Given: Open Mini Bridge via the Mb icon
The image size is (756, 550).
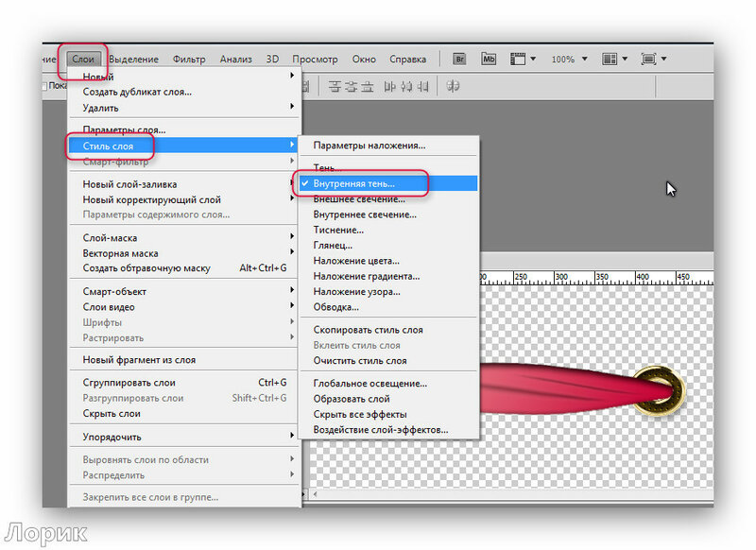Looking at the screenshot, I should pyautogui.click(x=489, y=59).
